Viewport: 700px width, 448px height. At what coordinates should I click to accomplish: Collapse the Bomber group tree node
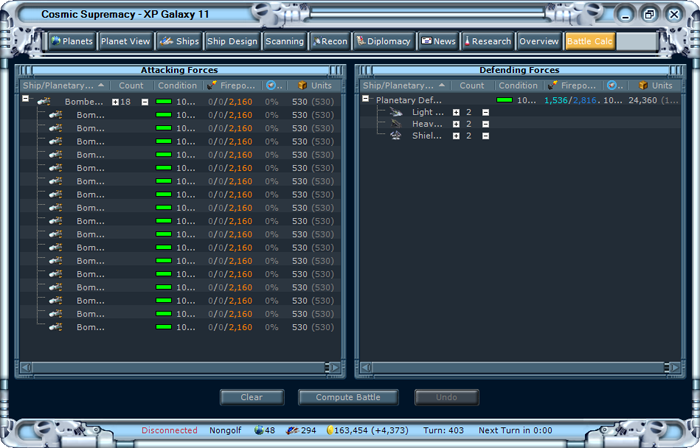25,99
